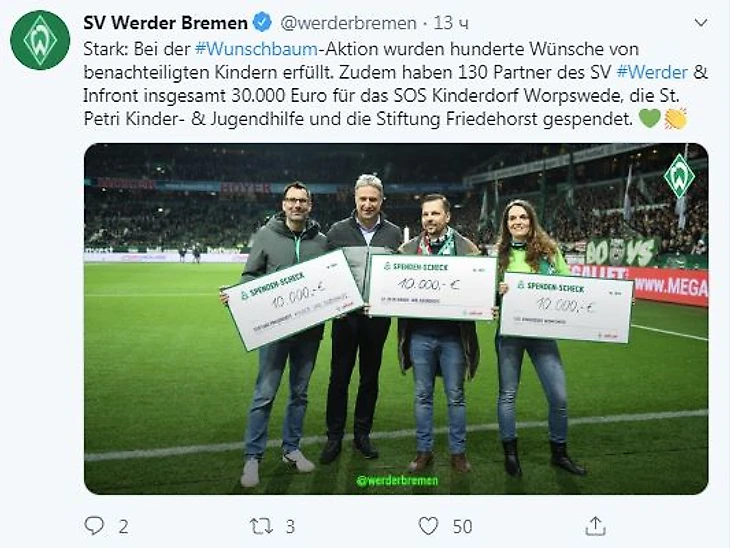730x548 pixels.
Task: Open the share upload icon
Action: click(x=595, y=526)
